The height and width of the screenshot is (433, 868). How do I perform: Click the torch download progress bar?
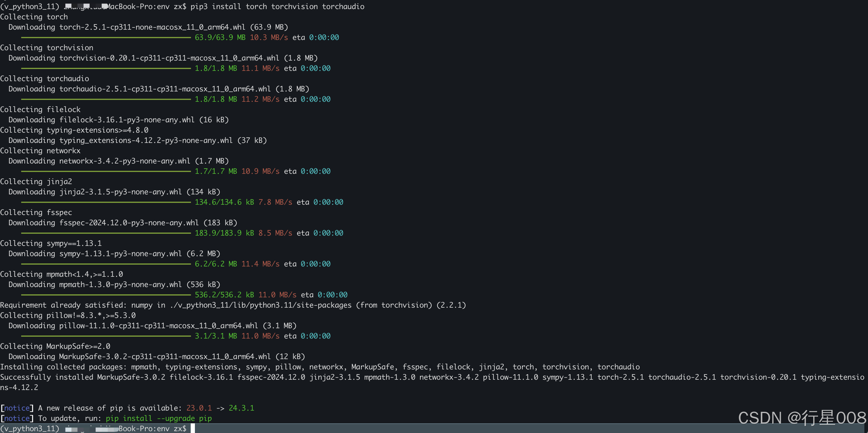point(106,38)
